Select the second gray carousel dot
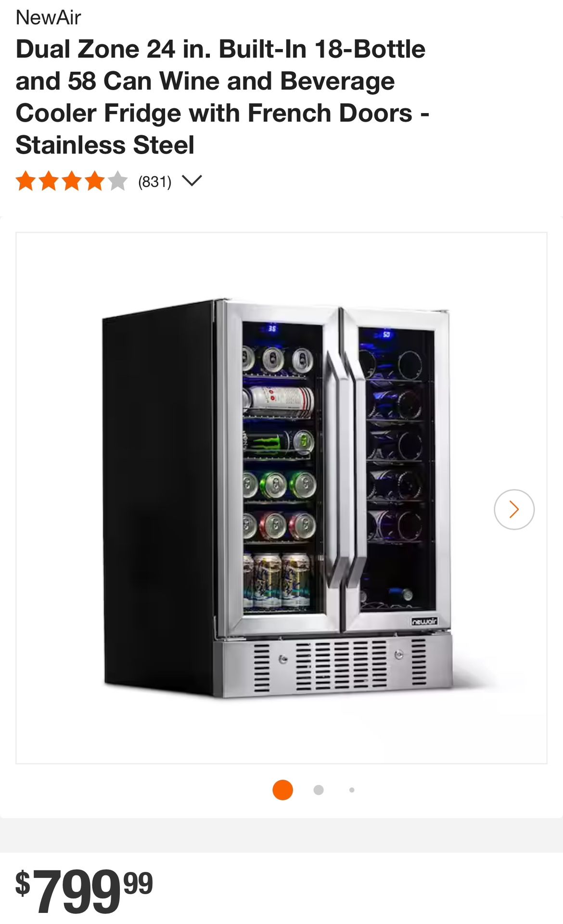The image size is (563, 924). coord(319,790)
